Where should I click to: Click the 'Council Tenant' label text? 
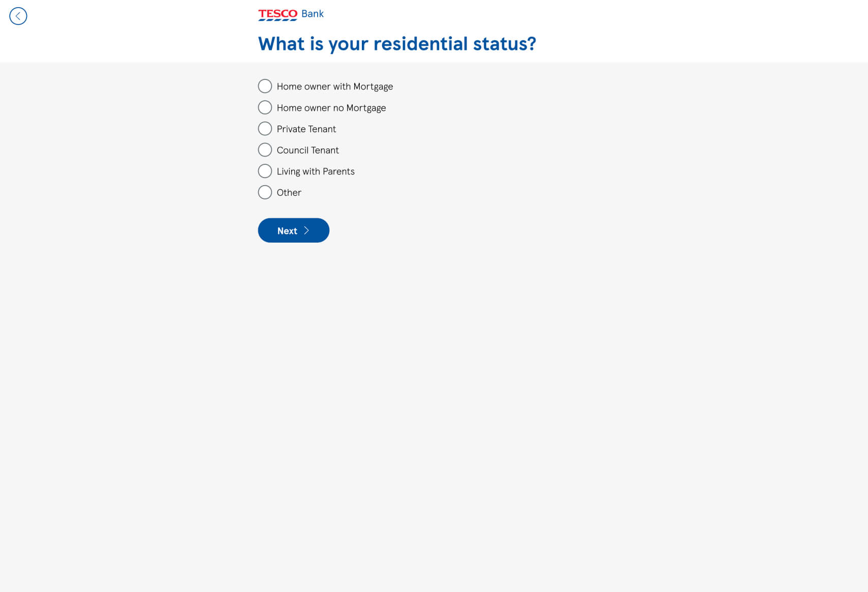click(307, 150)
